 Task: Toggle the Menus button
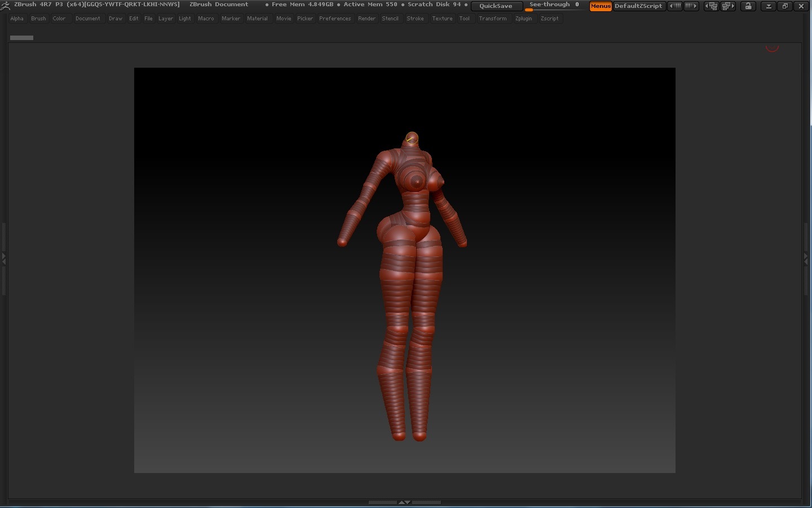(601, 6)
